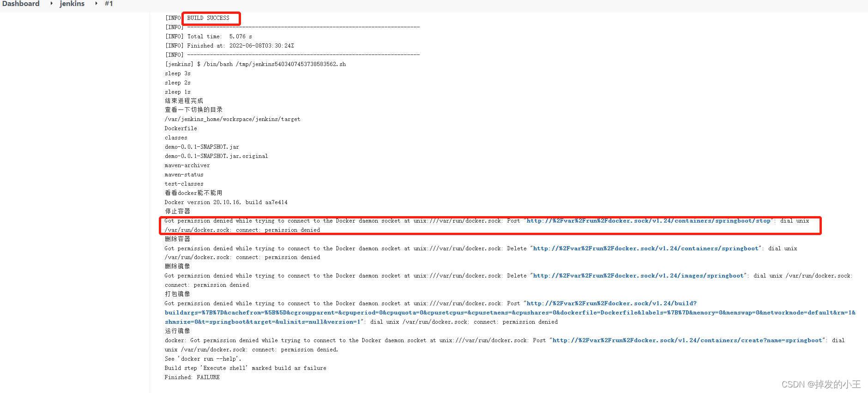
Task: Select the BUILD SUCCESS log text
Action: (x=208, y=18)
